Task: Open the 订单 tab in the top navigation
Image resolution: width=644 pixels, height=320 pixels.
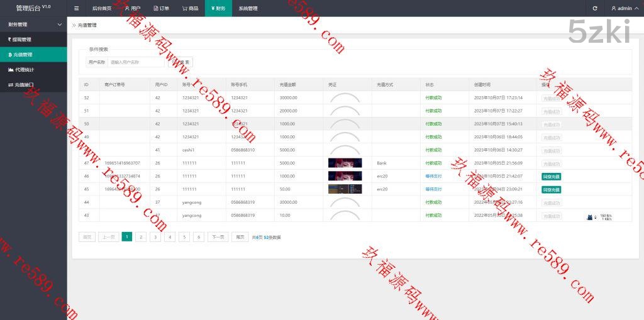Action: [162, 8]
